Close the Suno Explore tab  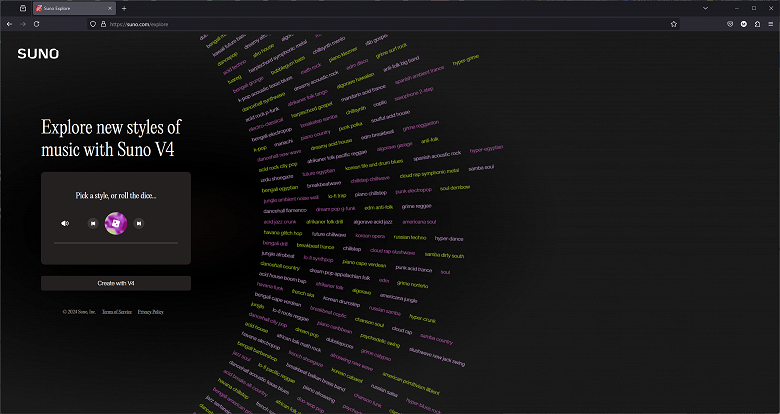(110, 8)
